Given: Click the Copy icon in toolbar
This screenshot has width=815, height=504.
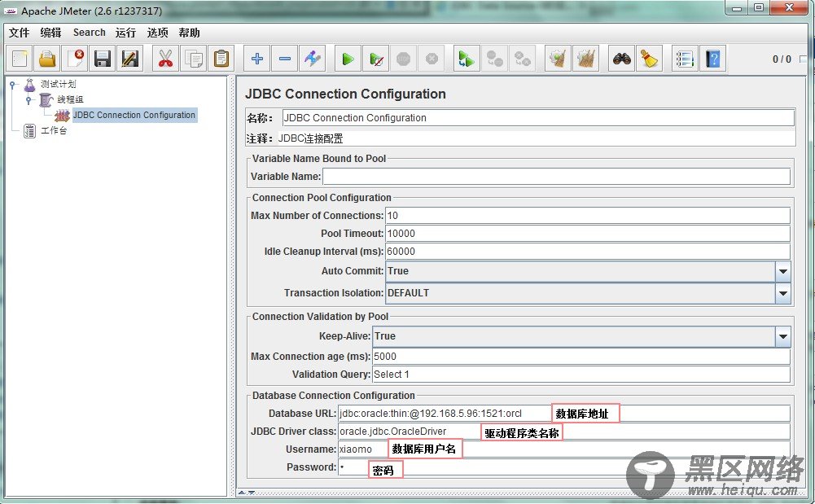Looking at the screenshot, I should [193, 58].
